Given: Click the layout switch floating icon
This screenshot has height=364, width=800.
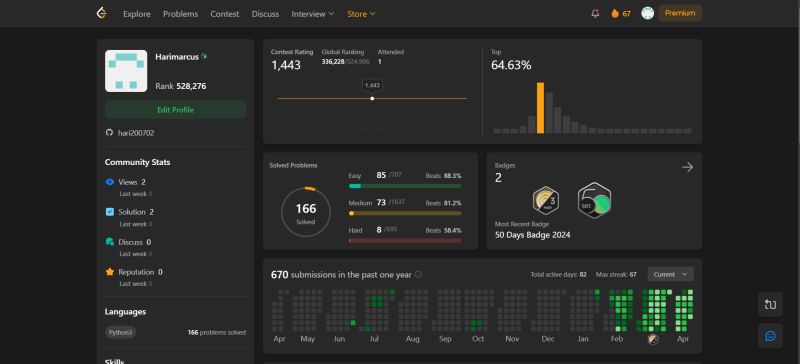Looking at the screenshot, I should pyautogui.click(x=770, y=305).
